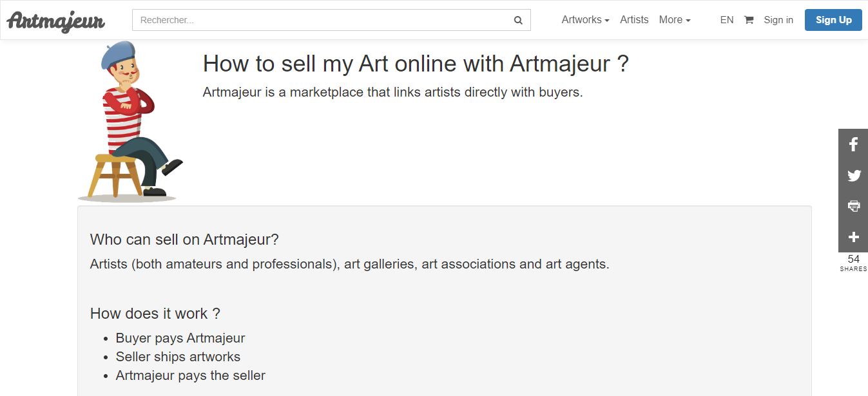Share page on Twitter
This screenshot has width=868, height=396.
[x=853, y=175]
